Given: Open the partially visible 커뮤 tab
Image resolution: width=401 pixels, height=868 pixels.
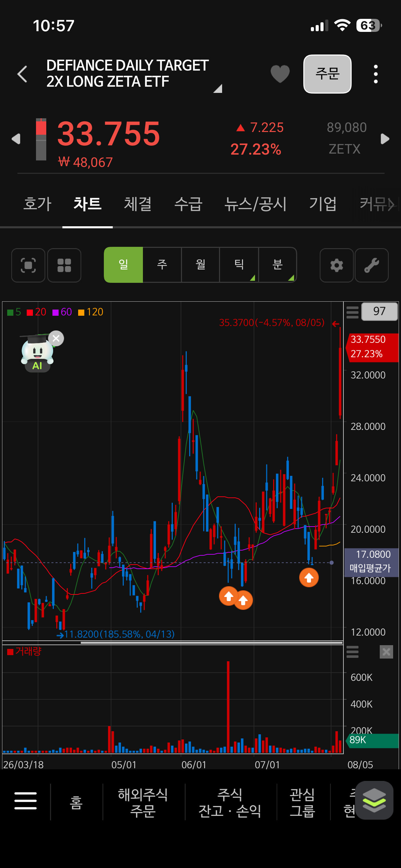Looking at the screenshot, I should pyautogui.click(x=377, y=204).
